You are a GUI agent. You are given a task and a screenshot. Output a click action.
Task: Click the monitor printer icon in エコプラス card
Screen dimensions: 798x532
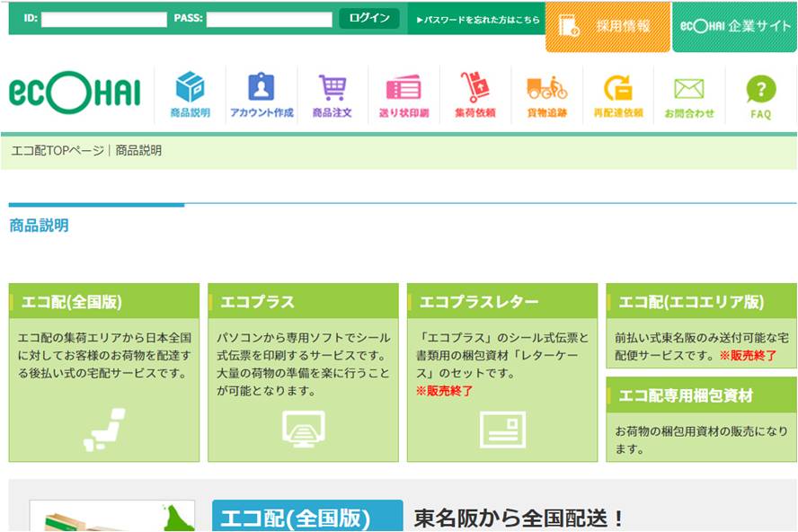click(x=304, y=429)
